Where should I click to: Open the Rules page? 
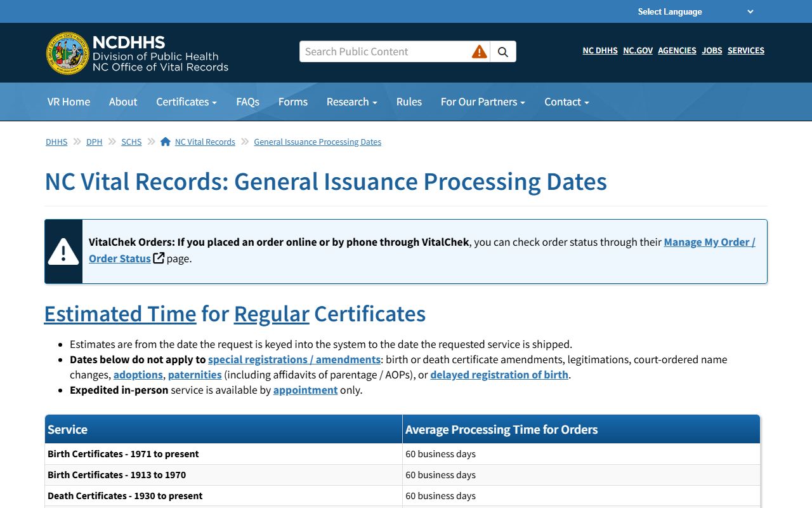409,102
